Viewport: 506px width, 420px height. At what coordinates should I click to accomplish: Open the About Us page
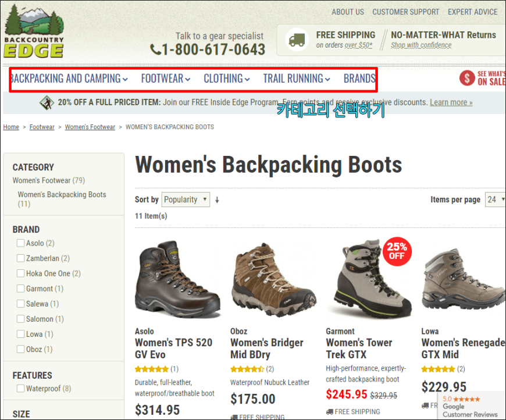(348, 12)
